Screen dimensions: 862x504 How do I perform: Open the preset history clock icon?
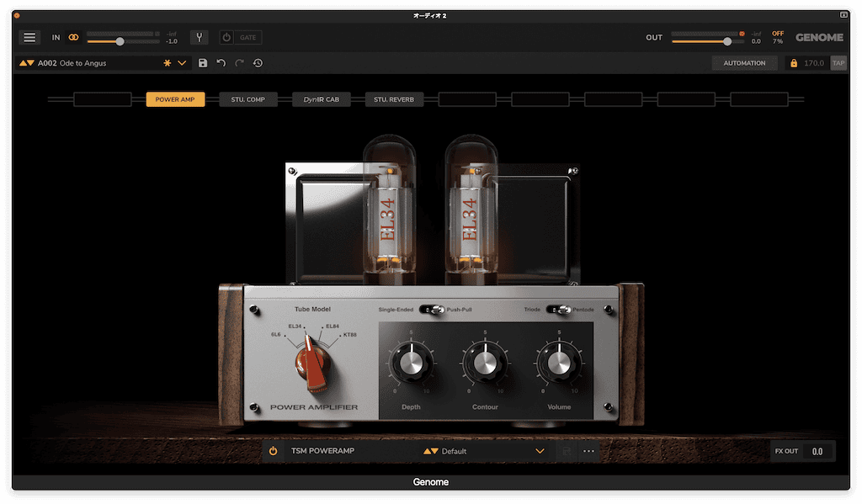point(258,63)
